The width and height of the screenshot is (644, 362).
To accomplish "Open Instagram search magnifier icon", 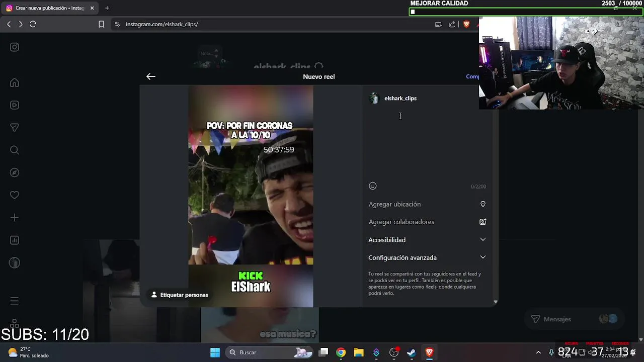I will [x=15, y=150].
